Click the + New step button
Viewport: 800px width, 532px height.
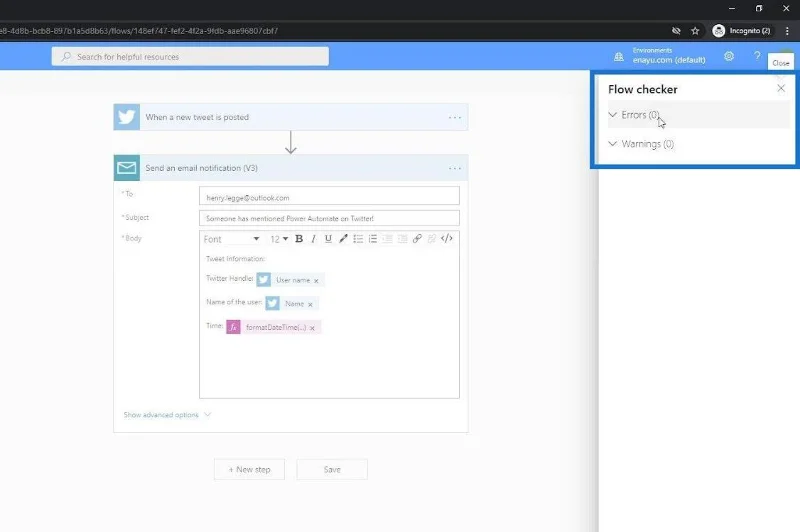tap(249, 469)
